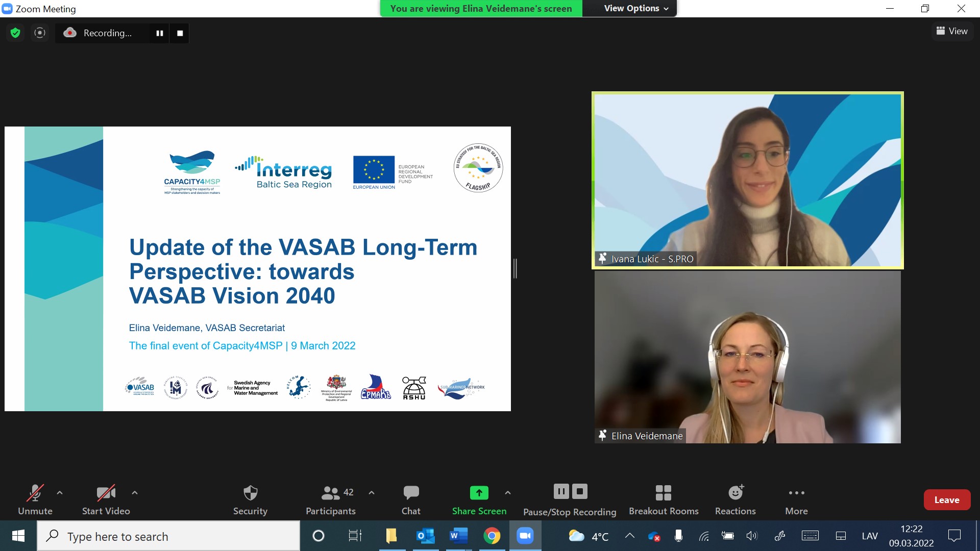
Task: Open the Chat panel
Action: pyautogui.click(x=411, y=493)
